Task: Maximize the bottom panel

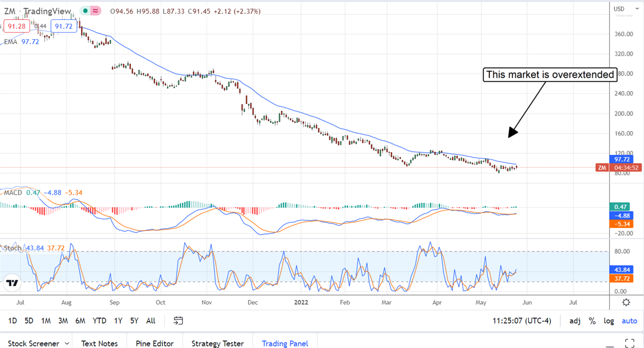Action: (x=631, y=343)
